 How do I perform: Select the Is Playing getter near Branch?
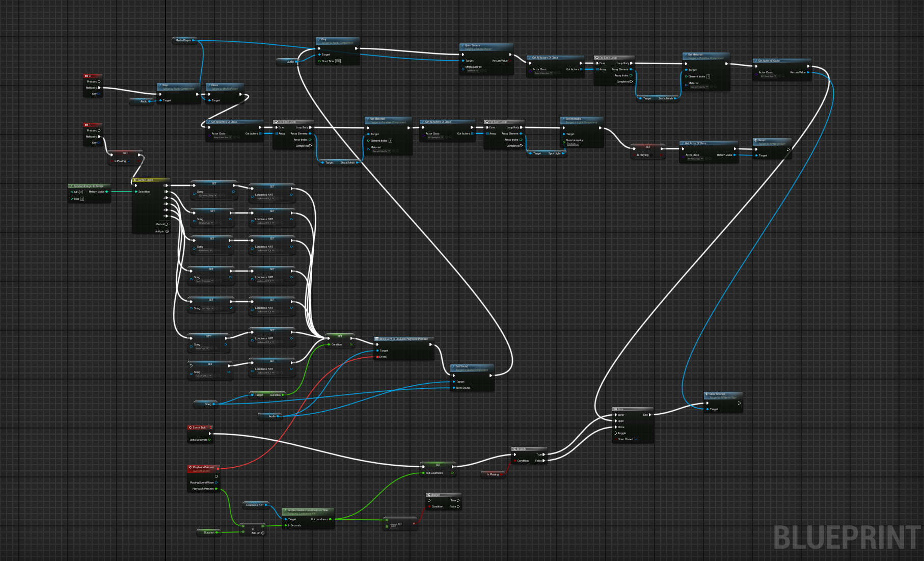point(493,474)
